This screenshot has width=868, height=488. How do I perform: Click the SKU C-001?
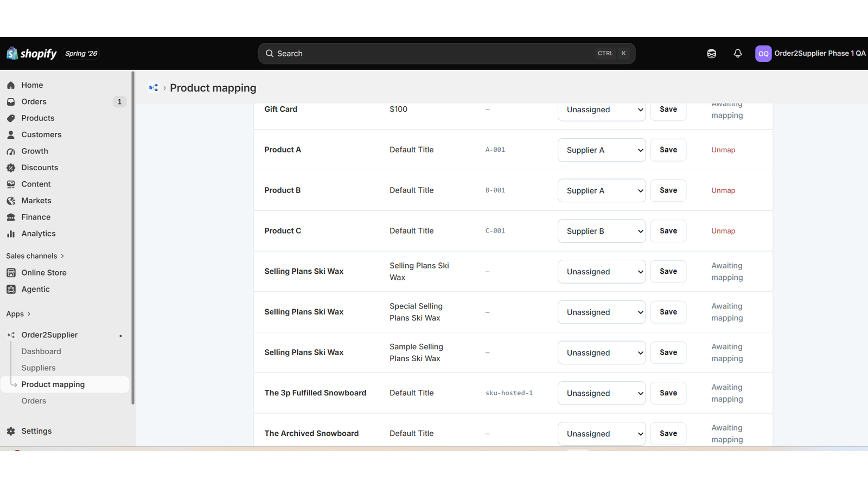tap(495, 231)
